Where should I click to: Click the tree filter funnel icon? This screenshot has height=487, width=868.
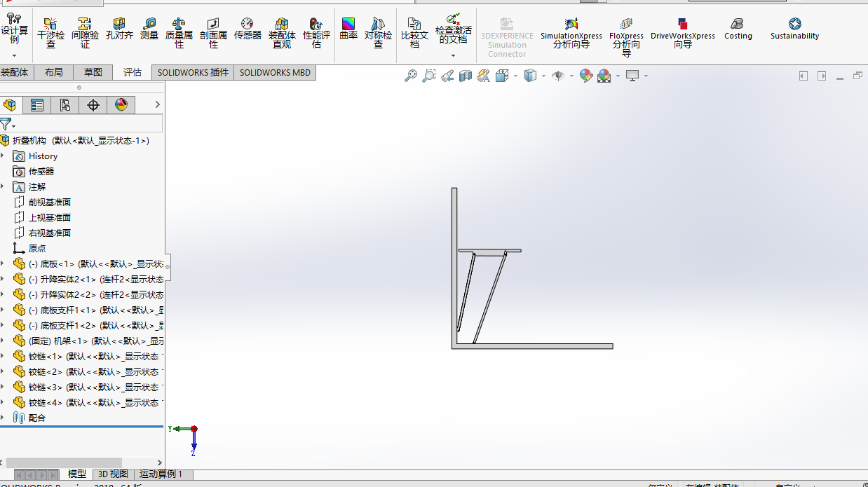click(x=6, y=125)
